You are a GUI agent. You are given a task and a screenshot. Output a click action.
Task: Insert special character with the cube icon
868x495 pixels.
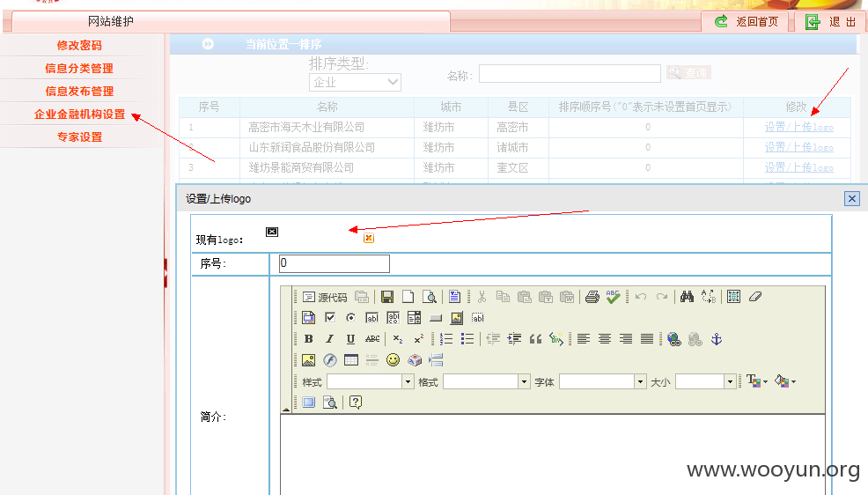pos(415,360)
